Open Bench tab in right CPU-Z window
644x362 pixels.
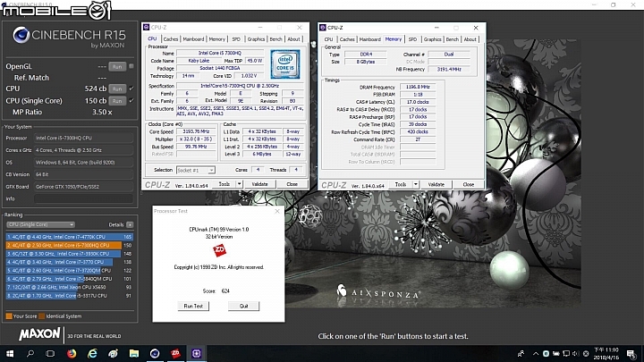453,39
